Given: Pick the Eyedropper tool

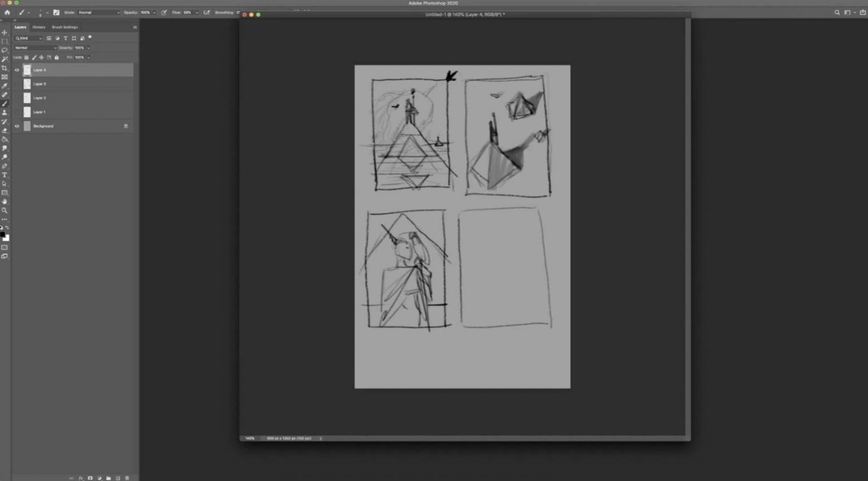Looking at the screenshot, I should 5,86.
